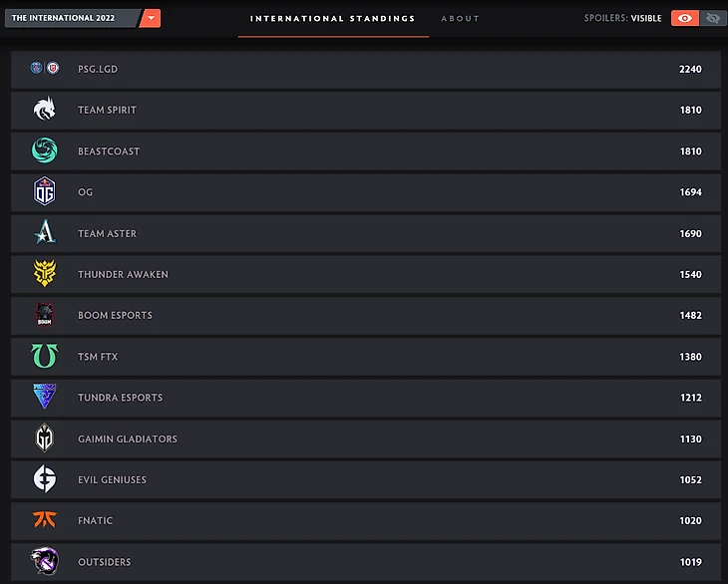This screenshot has width=728, height=584.
Task: Select the Tundra Esports team name
Action: tap(121, 398)
